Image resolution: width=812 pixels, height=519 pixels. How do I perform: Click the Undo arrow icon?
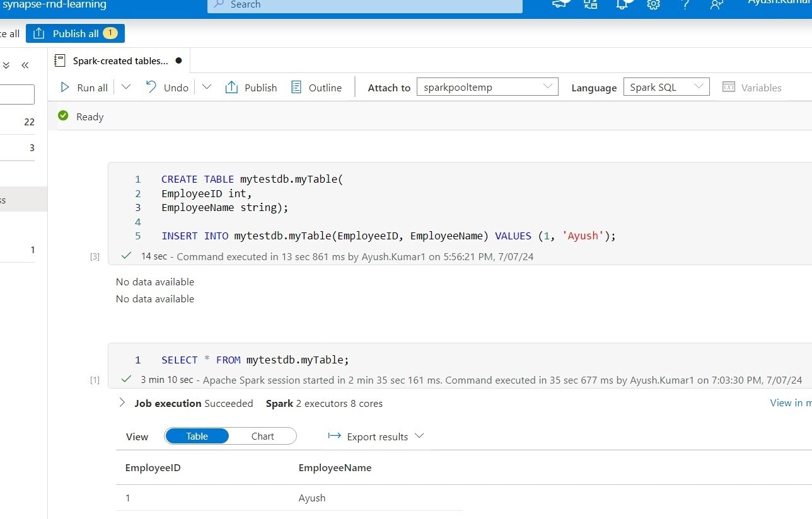pos(151,87)
